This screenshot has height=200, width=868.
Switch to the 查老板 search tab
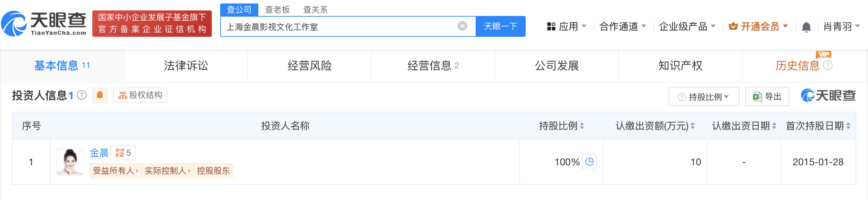277,10
